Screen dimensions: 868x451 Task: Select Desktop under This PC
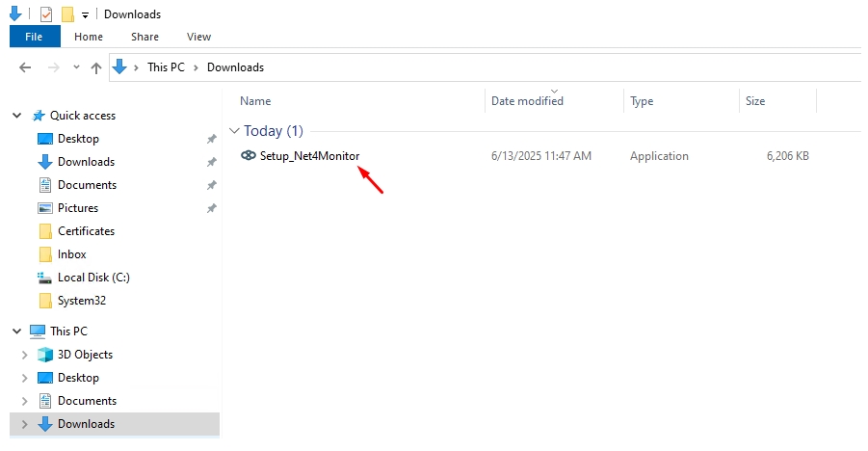coord(78,378)
